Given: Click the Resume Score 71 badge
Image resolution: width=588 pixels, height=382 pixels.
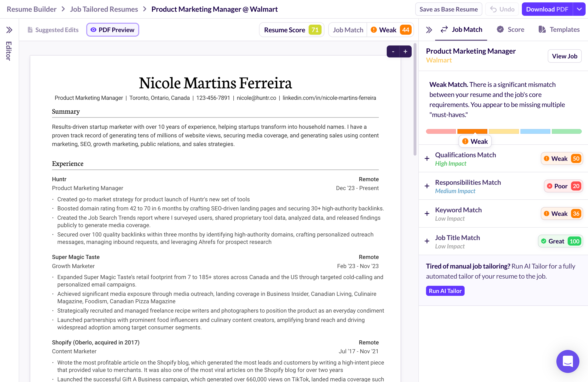Looking at the screenshot, I should pyautogui.click(x=292, y=30).
